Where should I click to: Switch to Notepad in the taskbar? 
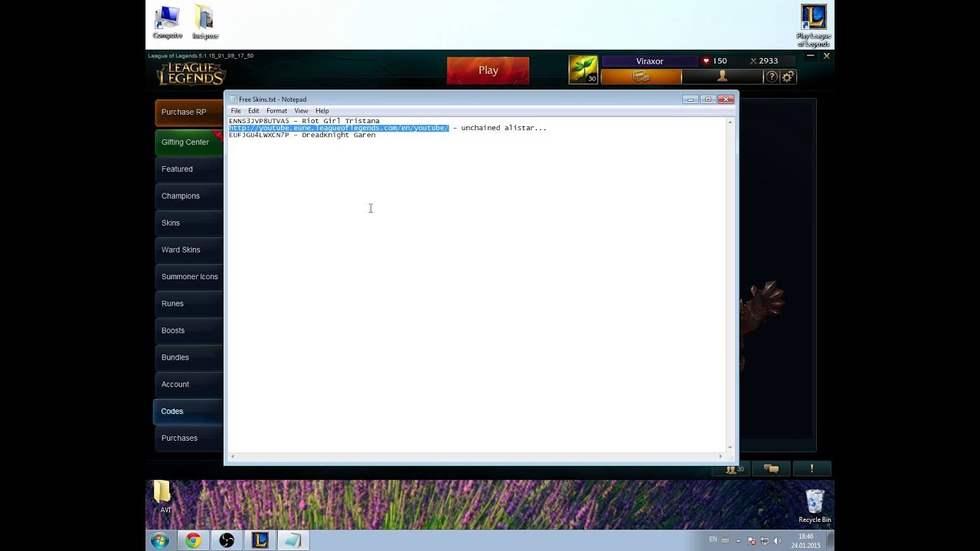click(292, 541)
